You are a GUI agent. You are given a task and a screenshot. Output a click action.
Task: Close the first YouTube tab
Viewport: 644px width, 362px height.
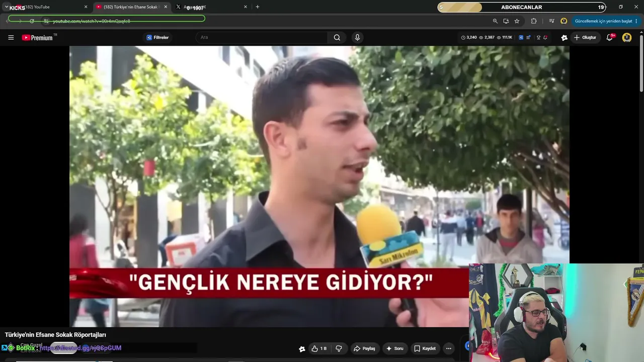86,7
